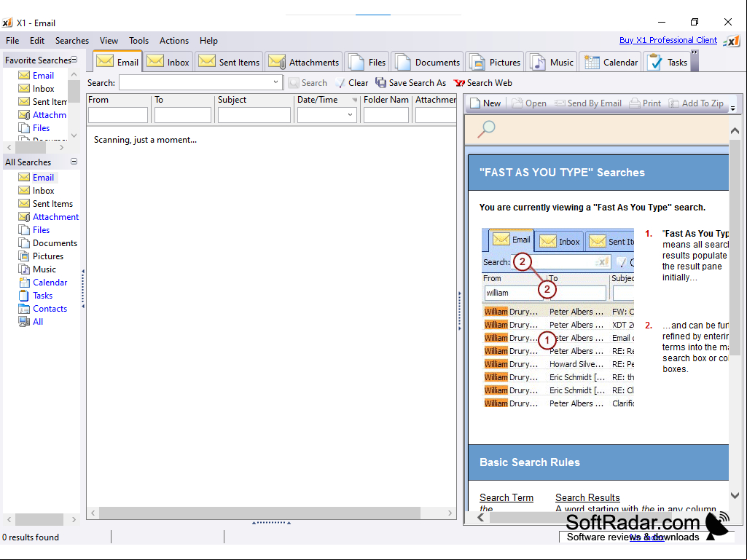The image size is (747, 560).
Task: Switch to the Music tab
Action: (x=552, y=62)
